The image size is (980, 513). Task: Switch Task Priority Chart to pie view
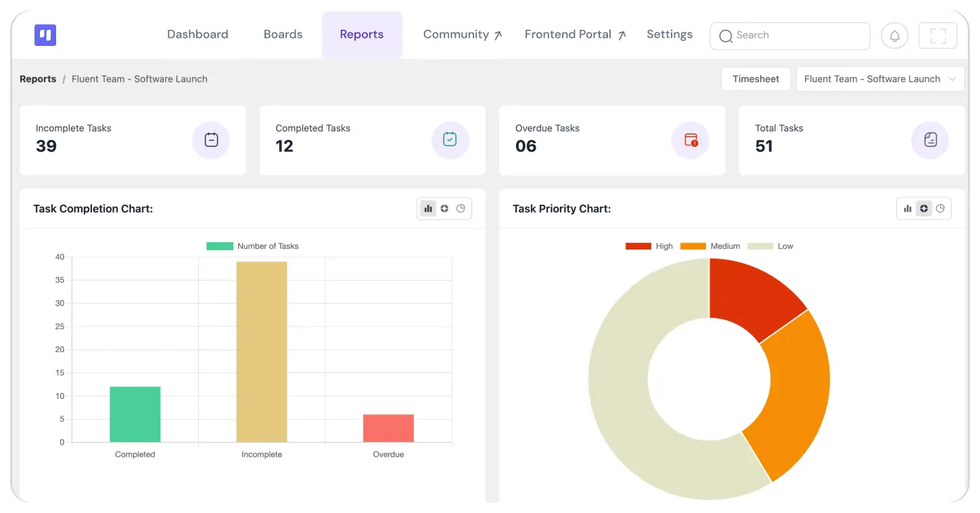[x=940, y=208]
